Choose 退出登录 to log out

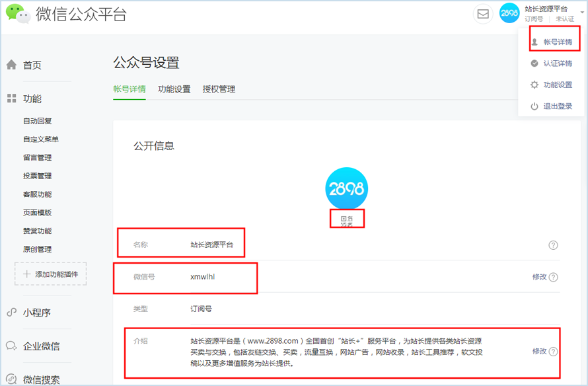click(557, 106)
